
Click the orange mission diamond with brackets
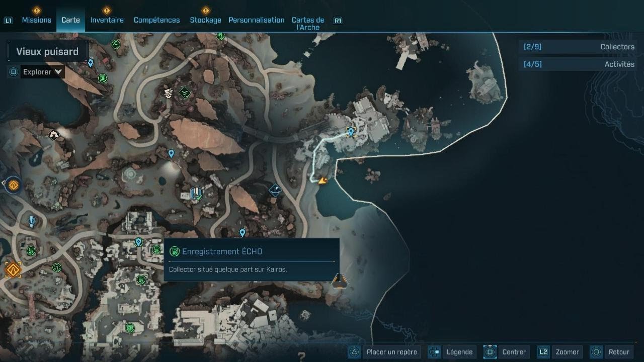(13, 270)
